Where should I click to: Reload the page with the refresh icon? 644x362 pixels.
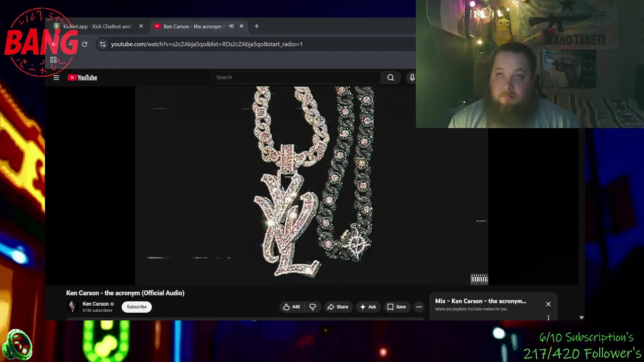coord(85,44)
